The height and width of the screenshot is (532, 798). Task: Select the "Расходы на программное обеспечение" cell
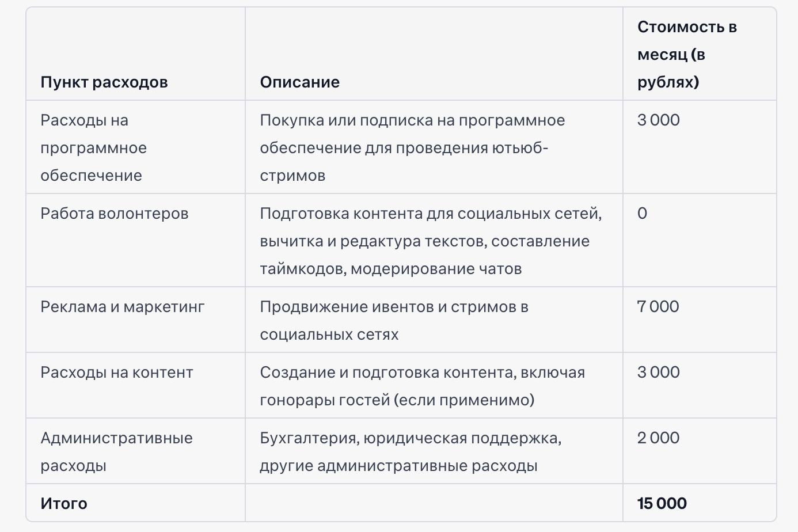pos(93,148)
